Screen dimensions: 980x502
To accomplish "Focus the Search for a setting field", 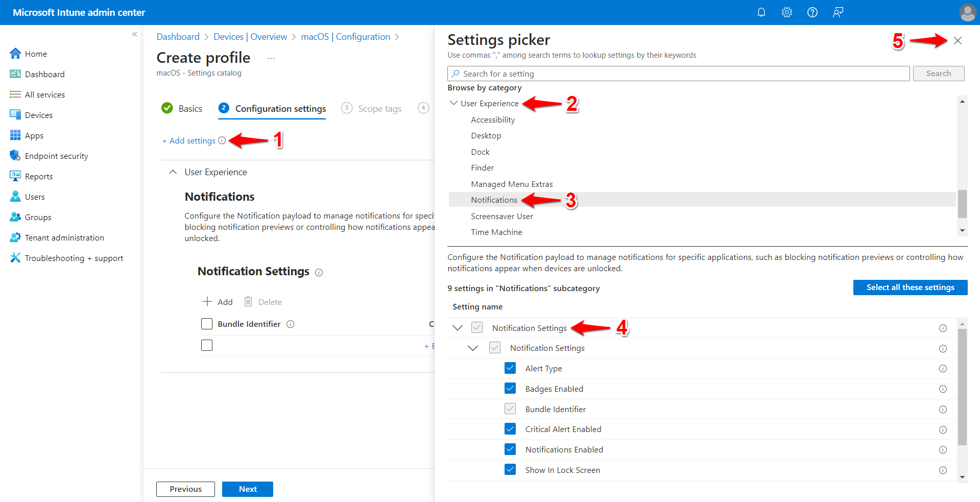I will [x=678, y=74].
